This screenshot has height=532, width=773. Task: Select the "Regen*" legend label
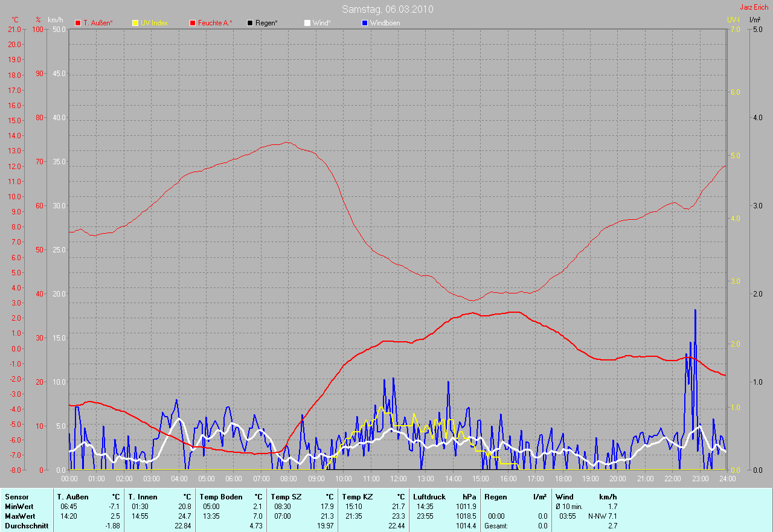pos(266,23)
